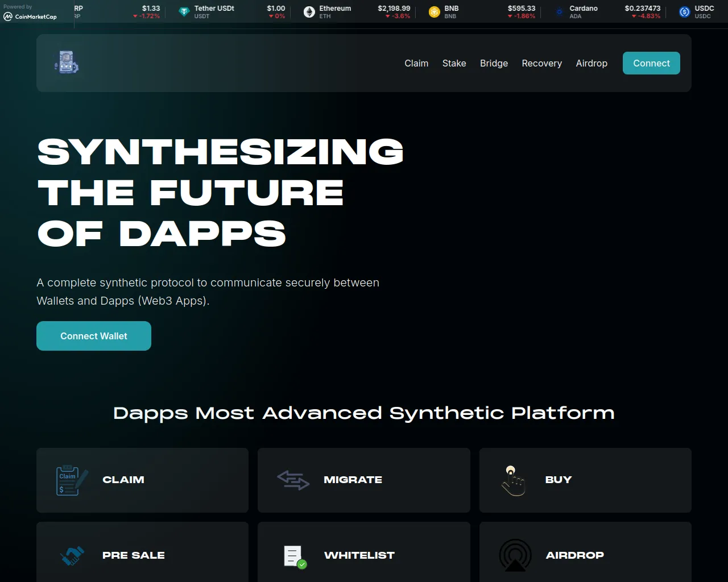This screenshot has width=728, height=582.
Task: Click the SYNTHESIZING headline word
Action: pyautogui.click(x=221, y=152)
